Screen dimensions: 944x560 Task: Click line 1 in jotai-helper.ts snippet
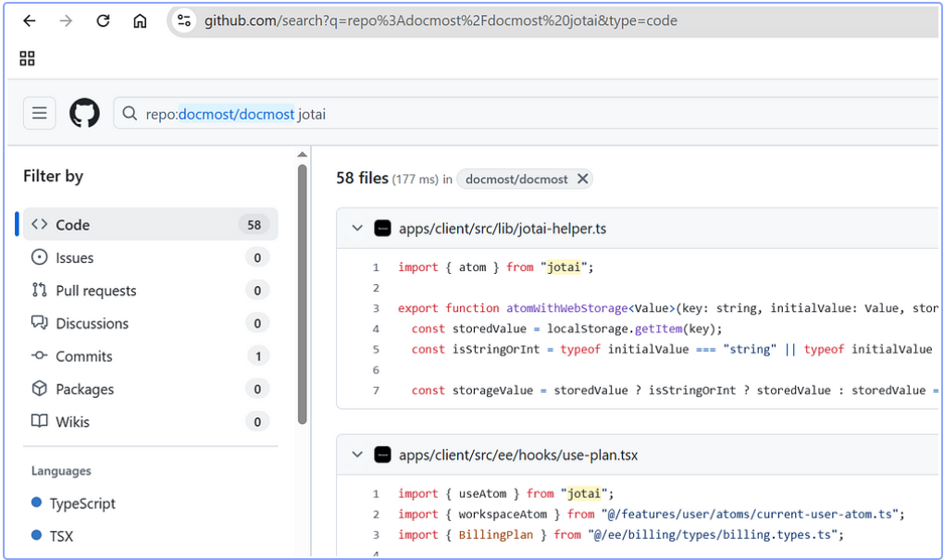point(495,268)
